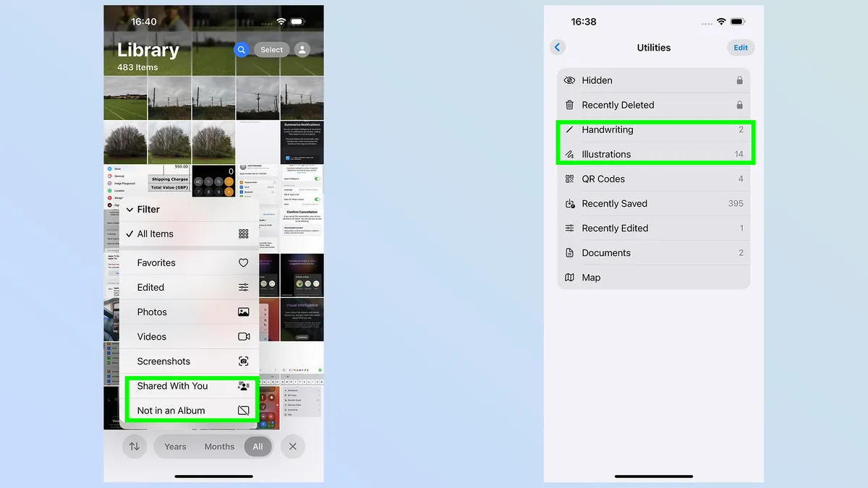The image size is (868, 488).
Task: Tap the grid icon beside All Items
Action: tap(244, 234)
